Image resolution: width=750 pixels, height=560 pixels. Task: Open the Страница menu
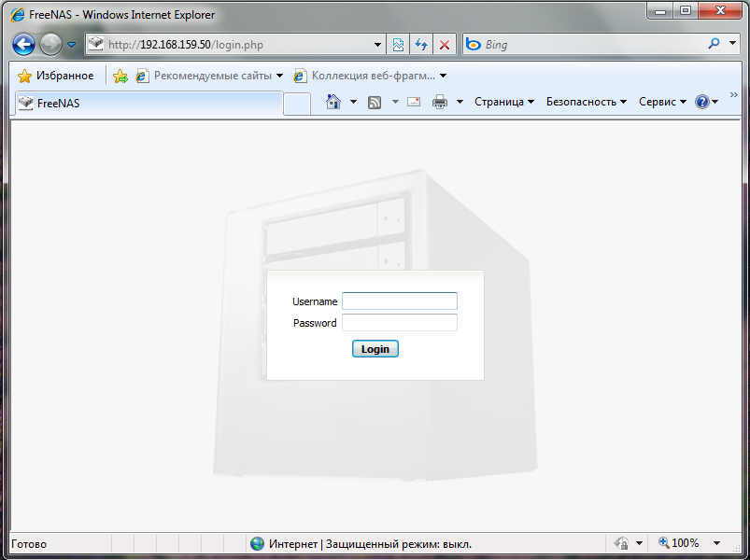pos(504,102)
